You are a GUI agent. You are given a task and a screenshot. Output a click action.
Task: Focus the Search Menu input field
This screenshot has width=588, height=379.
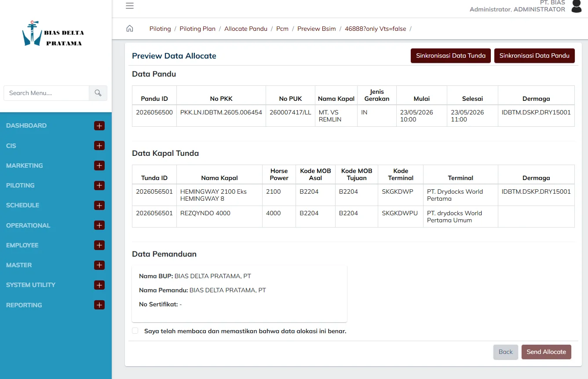pyautogui.click(x=46, y=93)
